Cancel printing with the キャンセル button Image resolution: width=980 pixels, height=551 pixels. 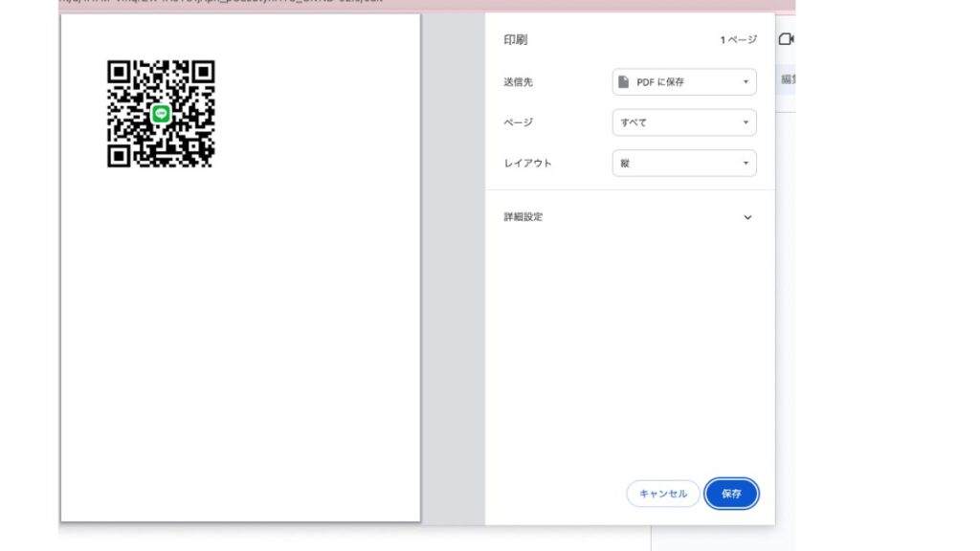662,494
